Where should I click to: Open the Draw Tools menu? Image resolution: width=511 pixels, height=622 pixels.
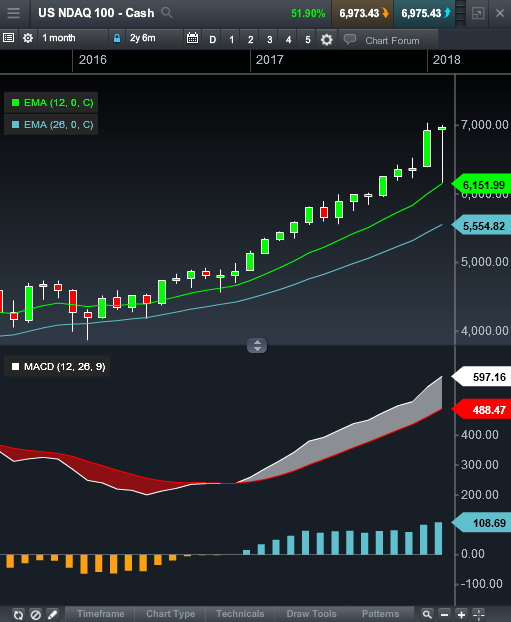pos(311,614)
